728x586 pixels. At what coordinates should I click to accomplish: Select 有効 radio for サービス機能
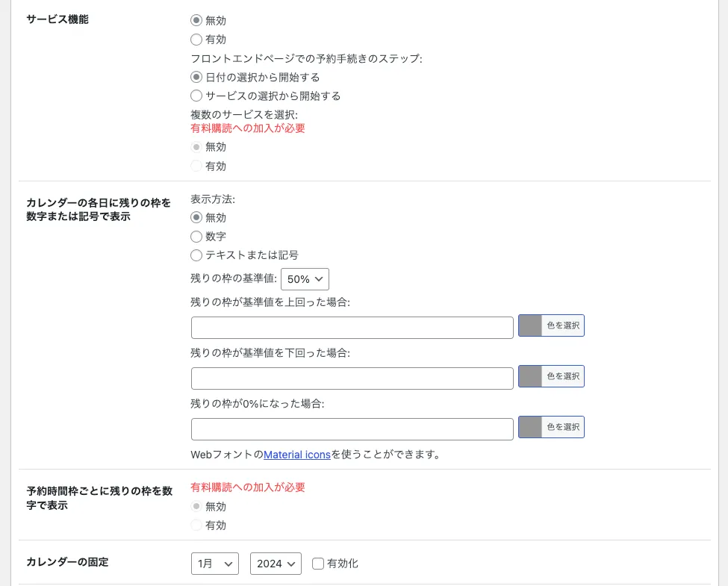point(196,40)
